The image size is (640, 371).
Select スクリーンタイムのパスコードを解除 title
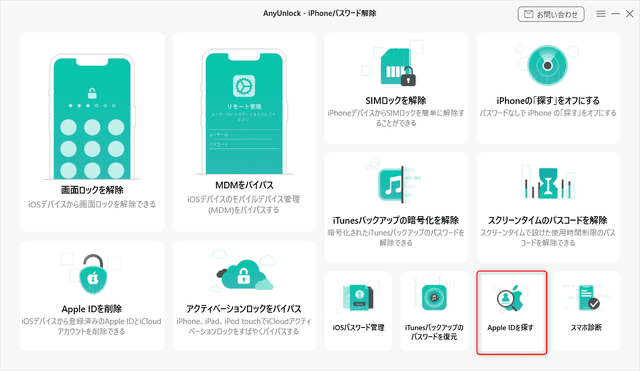tap(548, 220)
